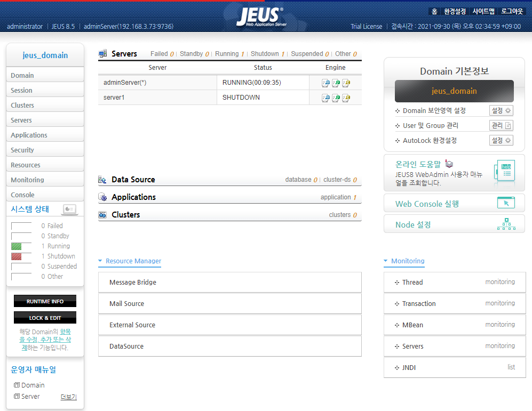Click the green Running status bar

[17, 246]
